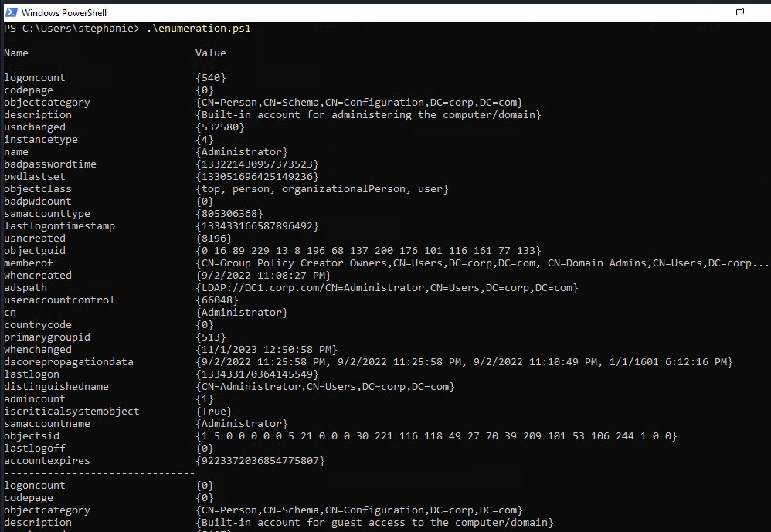Viewport: 771px width, 532px height.
Task: Click description value for guest access
Action: [x=375, y=523]
